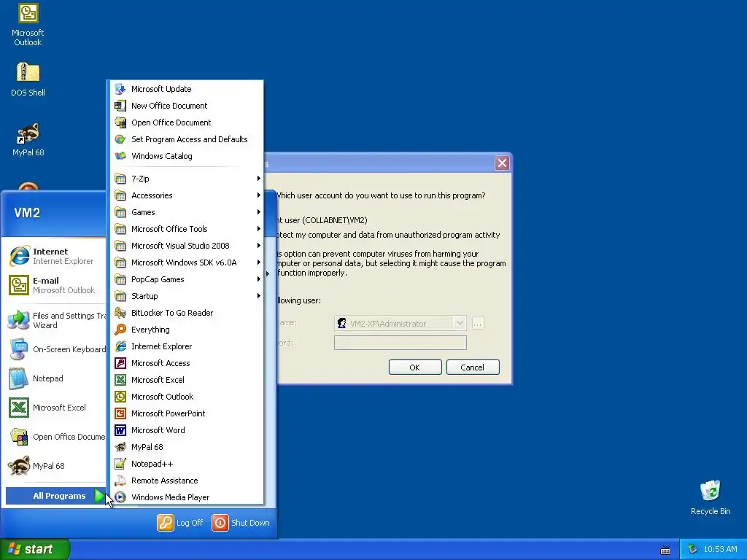Viewport: 747px width, 560px height.
Task: Launch Files and Settings Transfer Wizard
Action: 56,321
